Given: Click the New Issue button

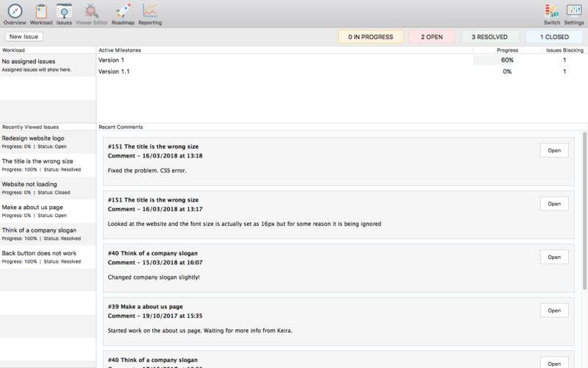Looking at the screenshot, I should pos(24,36).
